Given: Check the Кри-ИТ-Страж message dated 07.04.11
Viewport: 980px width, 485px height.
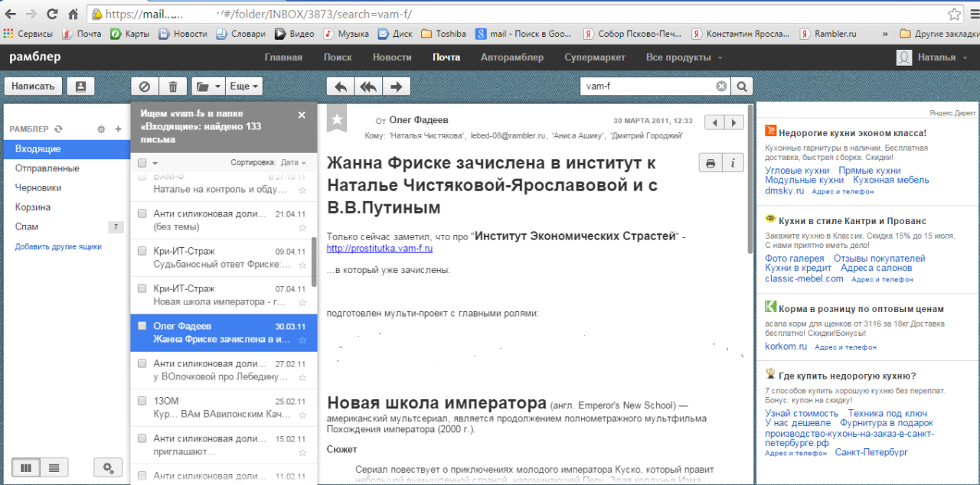Looking at the screenshot, I should point(142,288).
